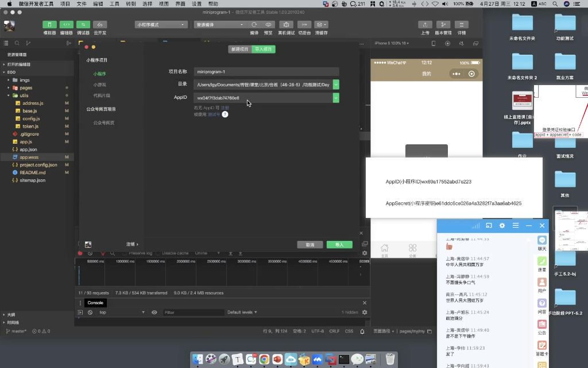
Task: Select 小游戏 in the project type sidebar
Action: (x=99, y=85)
